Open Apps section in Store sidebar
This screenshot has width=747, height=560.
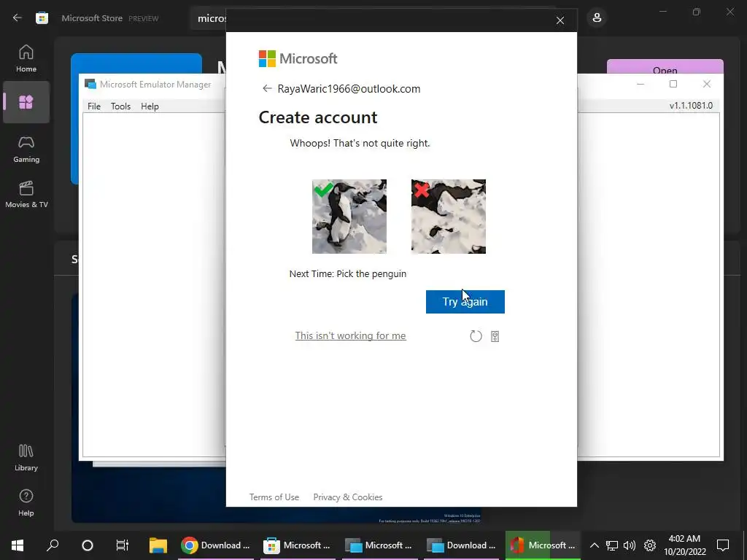point(26,102)
